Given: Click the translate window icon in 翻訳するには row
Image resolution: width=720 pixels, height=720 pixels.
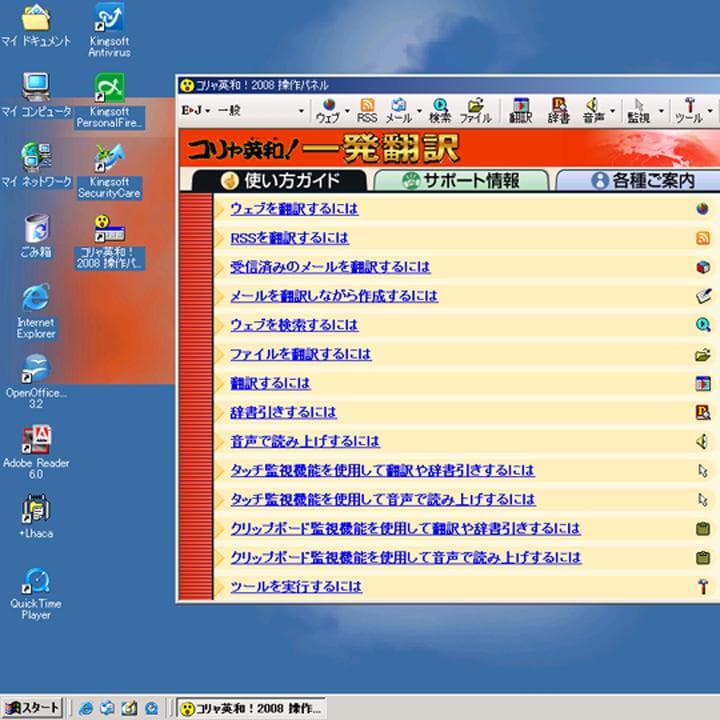Looking at the screenshot, I should point(703,383).
